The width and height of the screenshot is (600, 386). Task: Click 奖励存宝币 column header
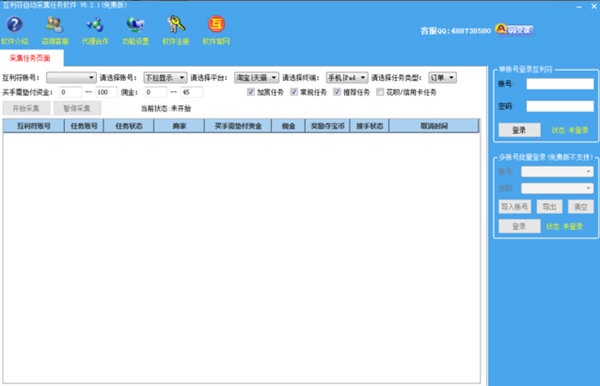point(328,126)
